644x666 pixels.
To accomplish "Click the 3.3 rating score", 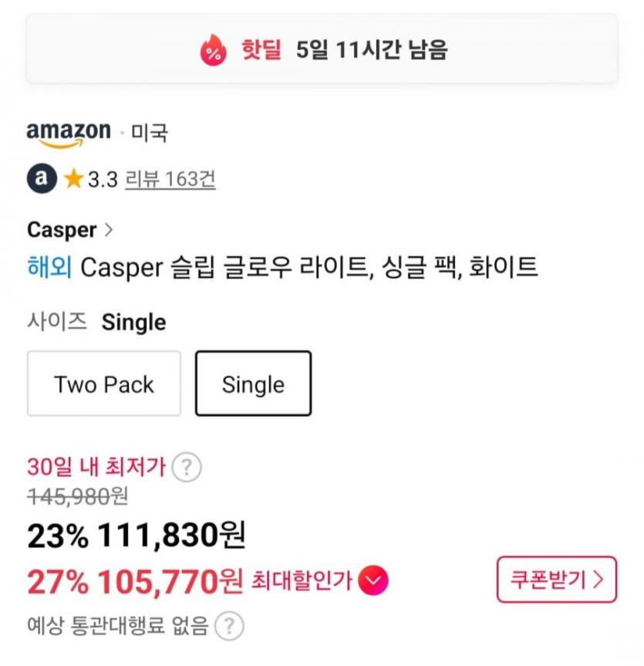I will tap(102, 180).
